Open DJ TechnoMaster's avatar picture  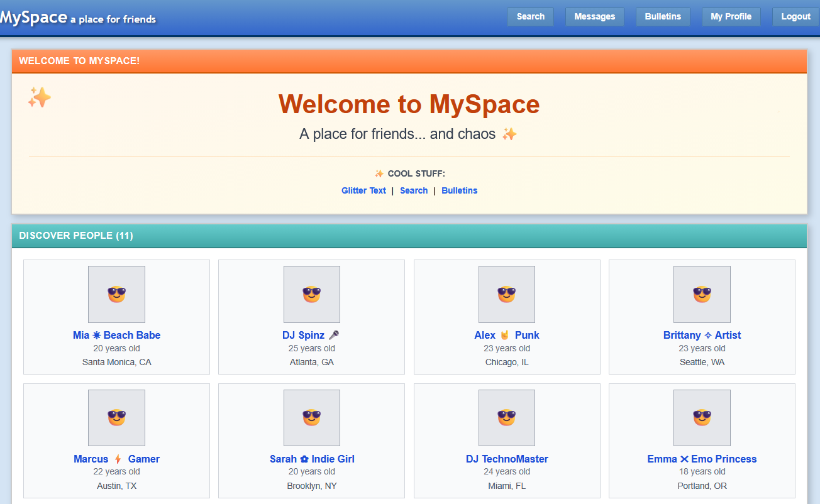tap(507, 417)
